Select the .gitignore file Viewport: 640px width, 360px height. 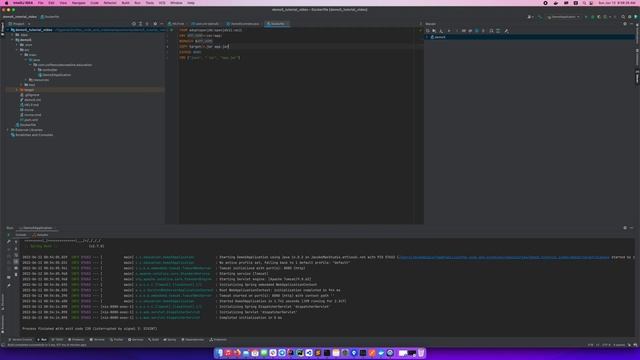coord(30,95)
